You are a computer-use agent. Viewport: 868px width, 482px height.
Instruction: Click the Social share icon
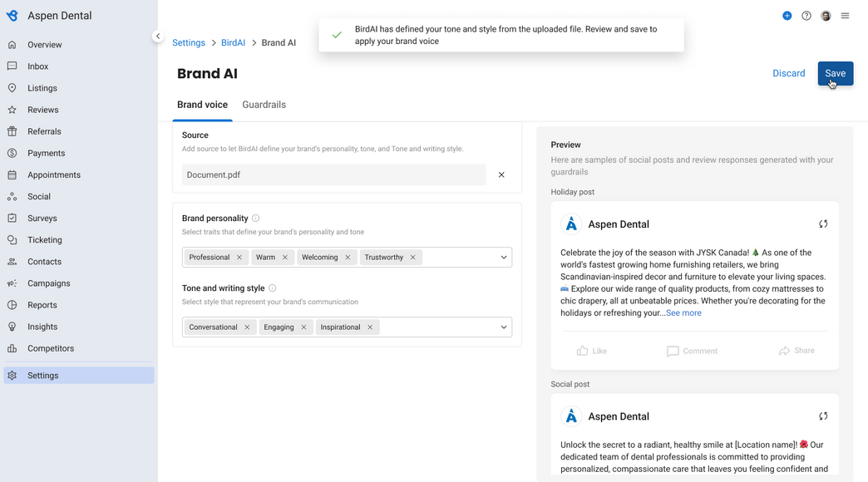[x=12, y=196]
